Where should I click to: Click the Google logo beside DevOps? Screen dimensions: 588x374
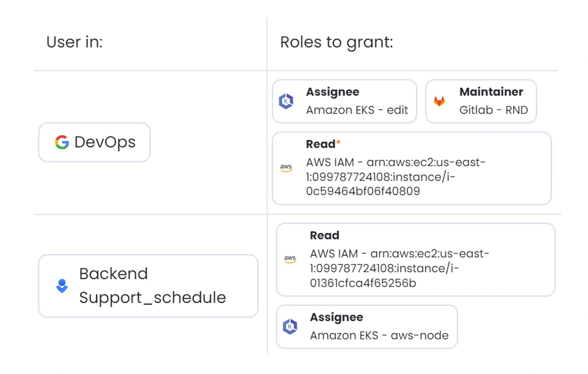(62, 142)
